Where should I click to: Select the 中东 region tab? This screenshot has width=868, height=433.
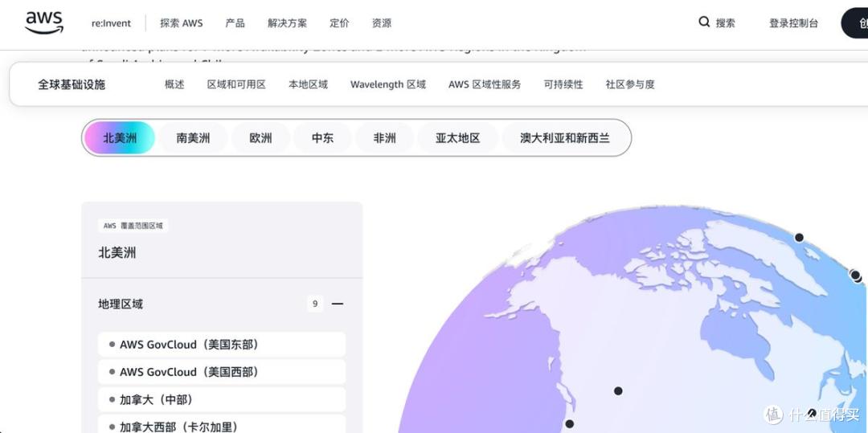click(323, 137)
